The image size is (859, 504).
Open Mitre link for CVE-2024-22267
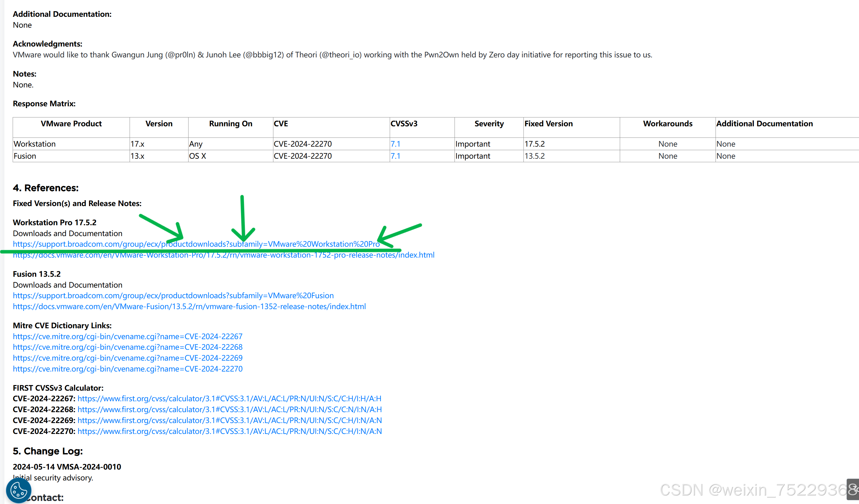(128, 336)
